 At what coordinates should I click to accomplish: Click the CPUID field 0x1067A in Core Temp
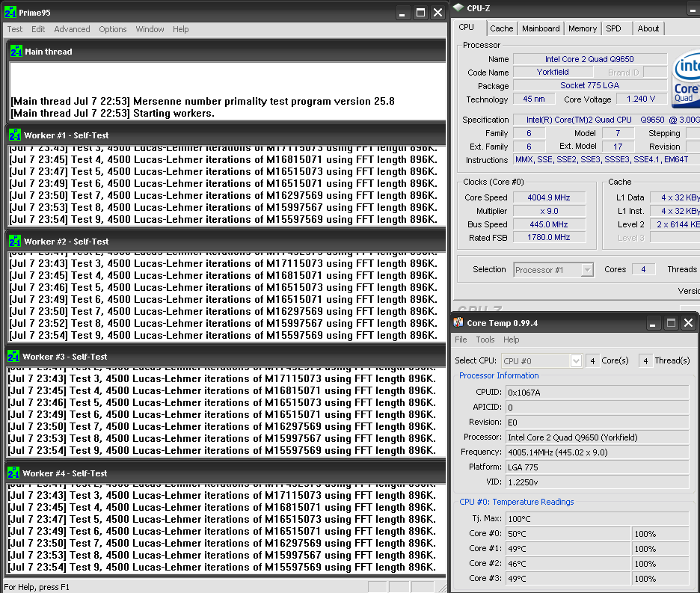[598, 393]
